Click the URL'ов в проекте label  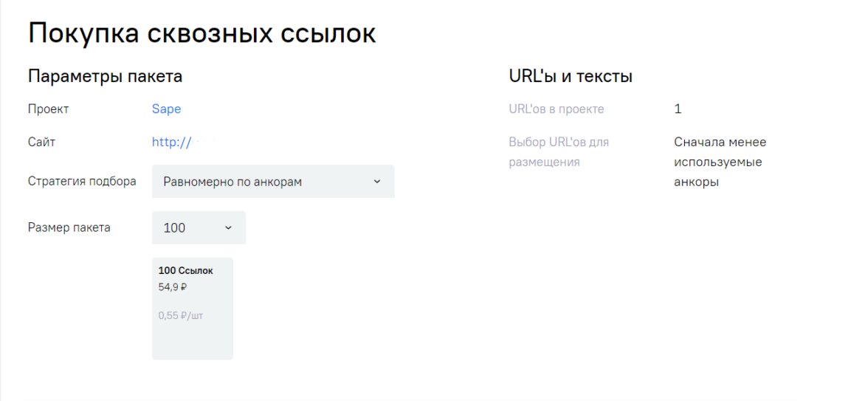point(557,109)
